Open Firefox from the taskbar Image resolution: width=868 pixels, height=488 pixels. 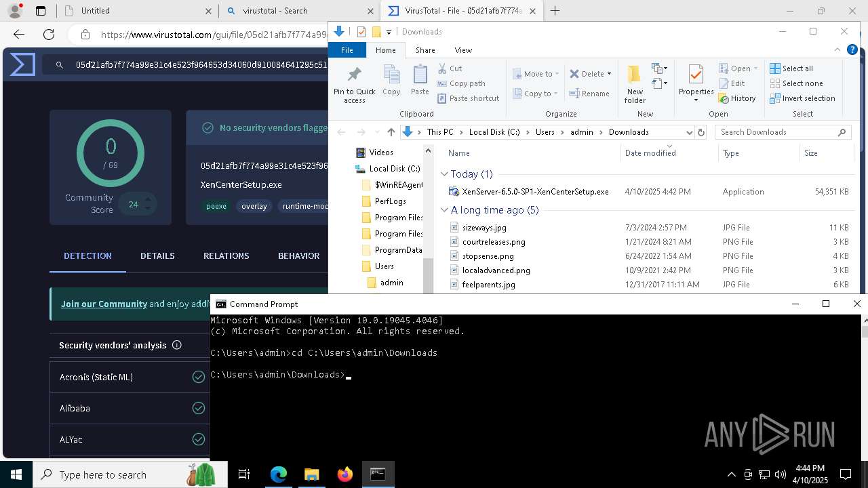pyautogui.click(x=344, y=474)
